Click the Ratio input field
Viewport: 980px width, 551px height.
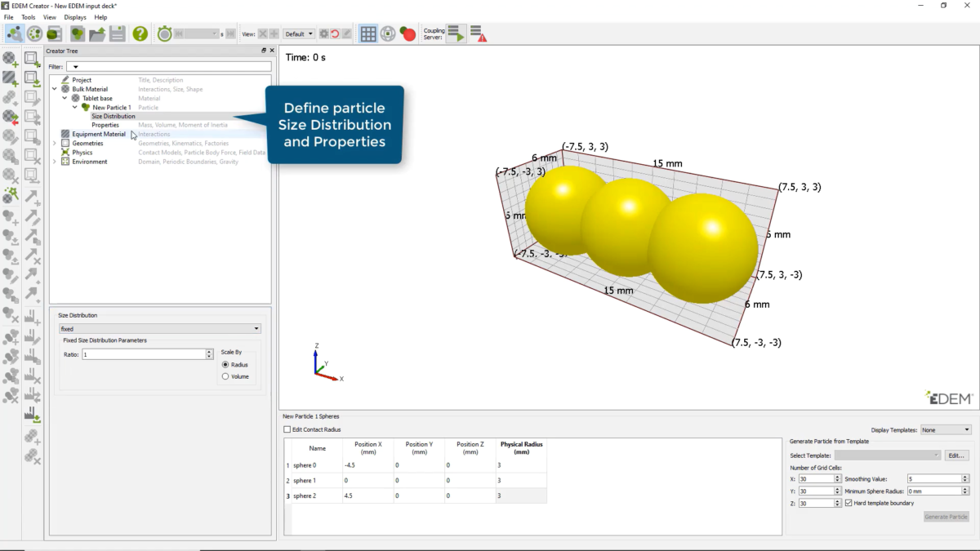tap(143, 354)
